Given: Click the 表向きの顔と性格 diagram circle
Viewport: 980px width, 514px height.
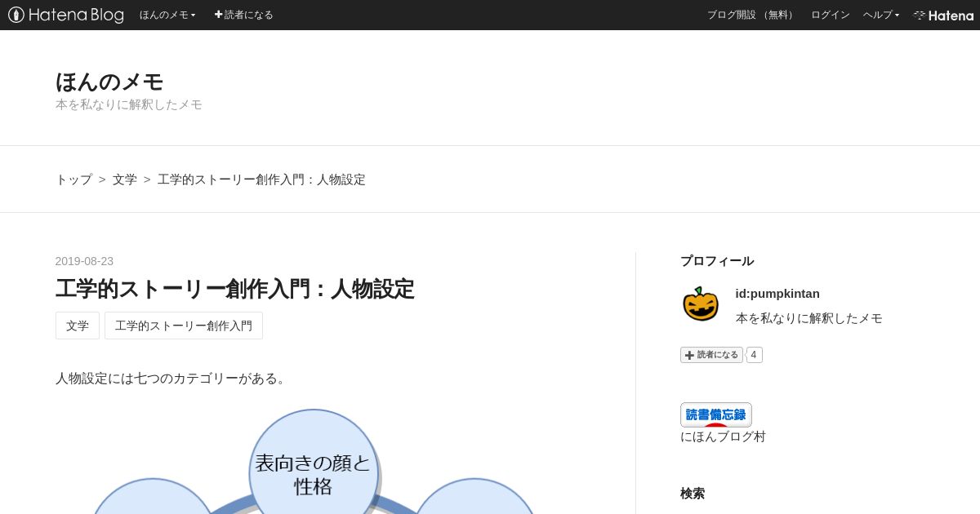Looking at the screenshot, I should pos(313,474).
